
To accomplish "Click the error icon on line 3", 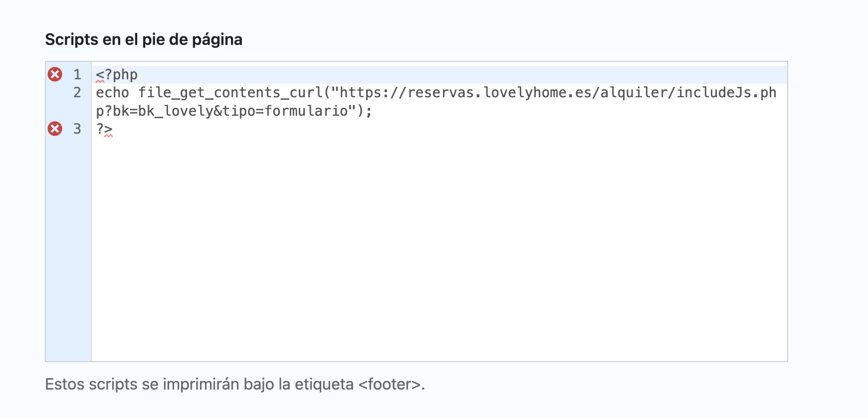I will coord(55,129).
